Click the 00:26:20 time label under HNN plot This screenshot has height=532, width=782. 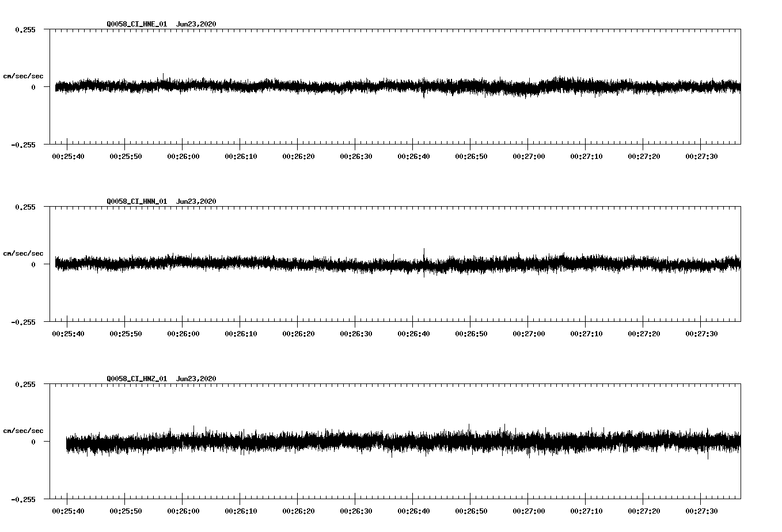click(x=298, y=333)
